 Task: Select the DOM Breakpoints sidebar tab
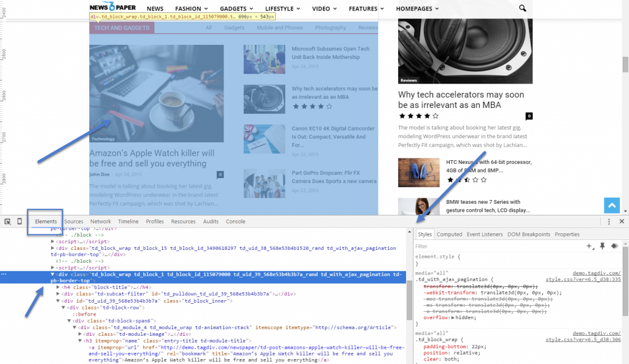[x=529, y=234]
